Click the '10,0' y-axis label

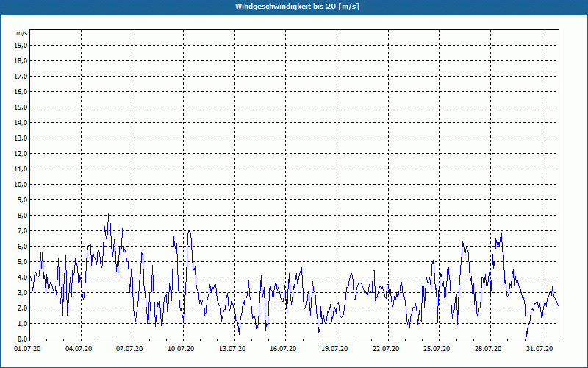click(21, 185)
